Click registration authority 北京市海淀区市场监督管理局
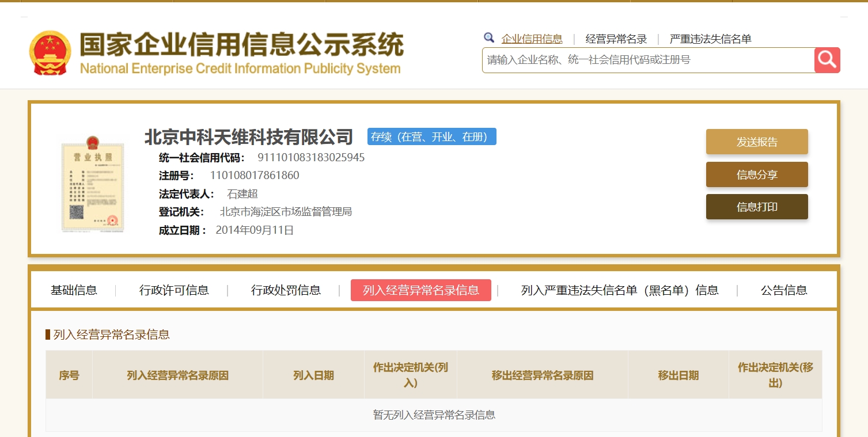The height and width of the screenshot is (437, 868). [286, 212]
